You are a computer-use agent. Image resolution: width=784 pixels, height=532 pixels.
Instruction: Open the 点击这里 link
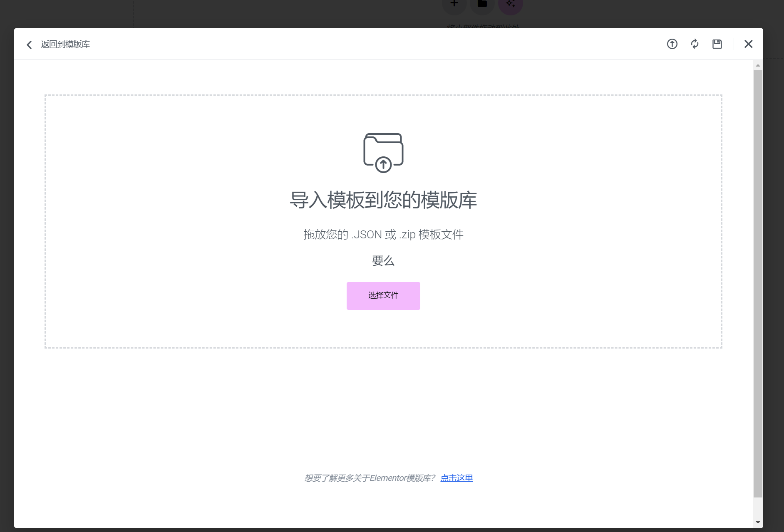[456, 478]
